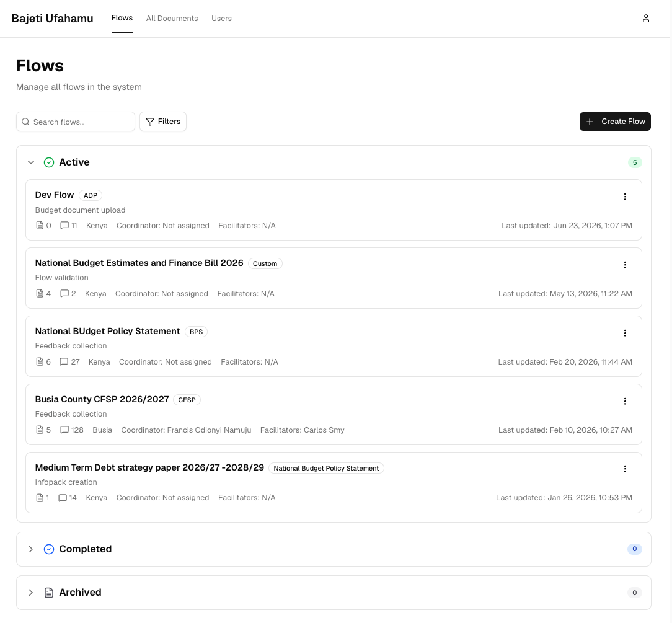Screen dimensions: 672x623
Task: Click 'Last updated: Jun 23, 2026, 1:07 PM'
Action: (567, 226)
